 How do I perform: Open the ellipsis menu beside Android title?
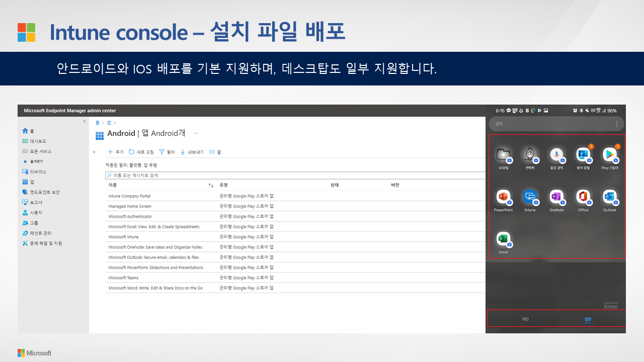(196, 133)
